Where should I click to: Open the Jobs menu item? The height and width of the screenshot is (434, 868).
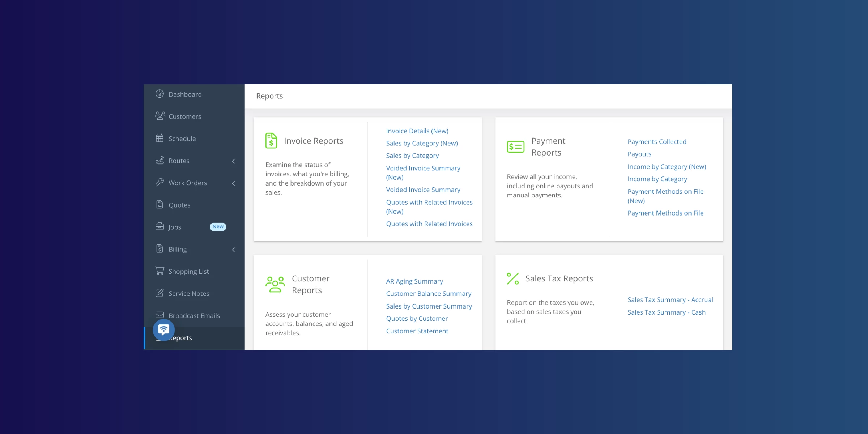click(175, 227)
